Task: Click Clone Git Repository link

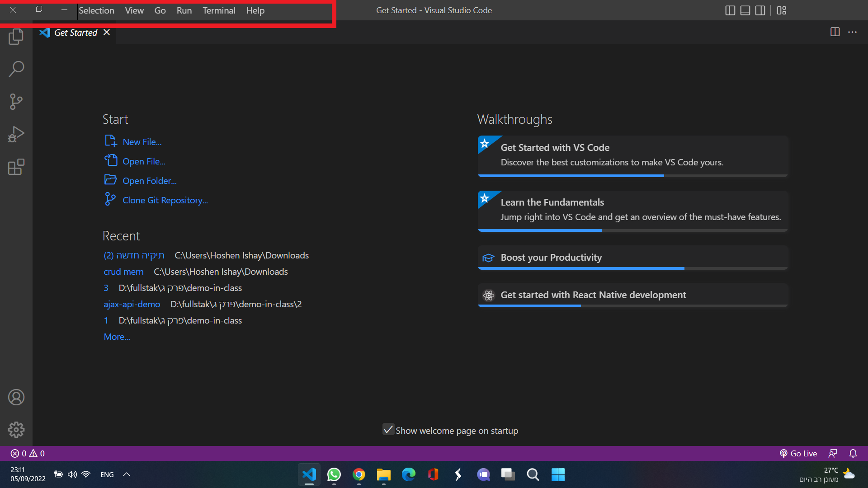Action: (x=165, y=200)
